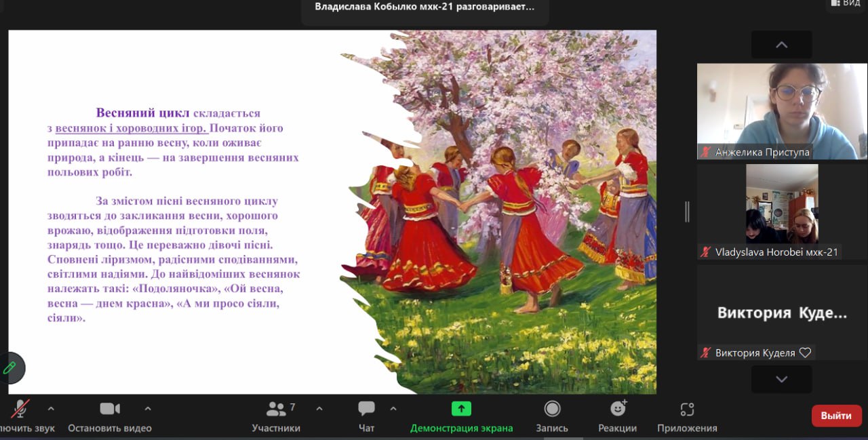Viewport: 868px width, 440px height.
Task: Click the red Выйти leave button
Action: point(836,416)
